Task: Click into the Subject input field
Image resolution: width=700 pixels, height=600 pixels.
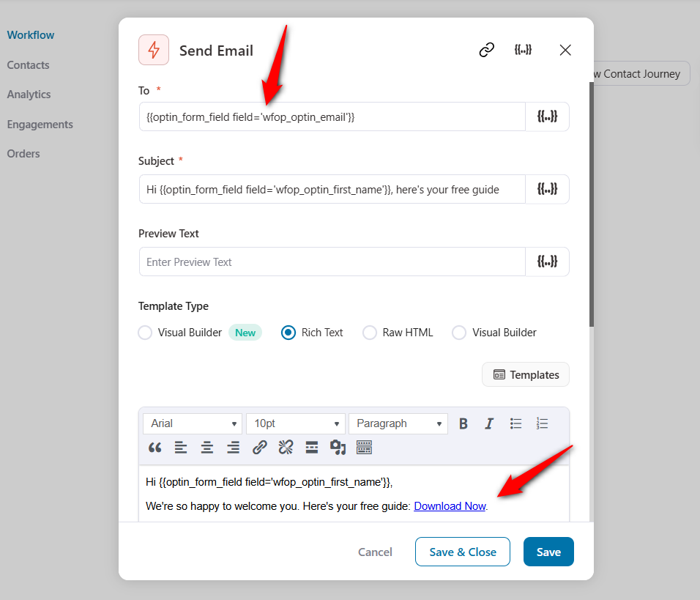Action: (332, 189)
